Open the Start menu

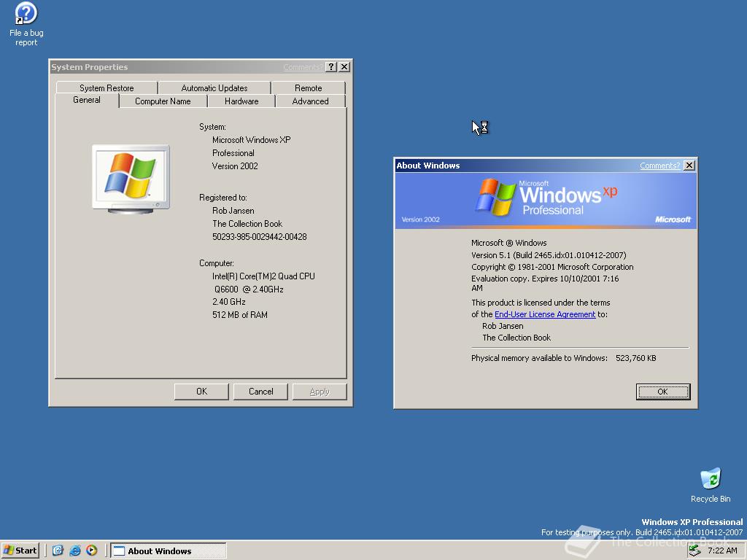20,551
